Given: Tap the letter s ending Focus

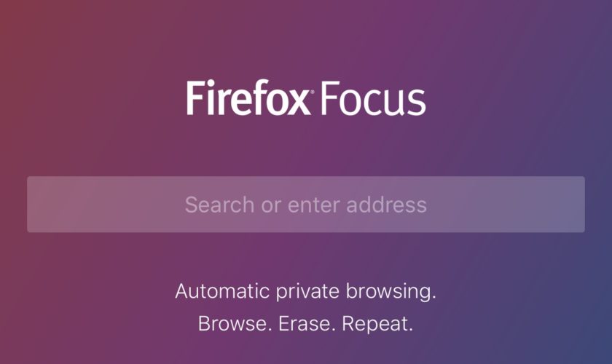Looking at the screenshot, I should pyautogui.click(x=417, y=102).
